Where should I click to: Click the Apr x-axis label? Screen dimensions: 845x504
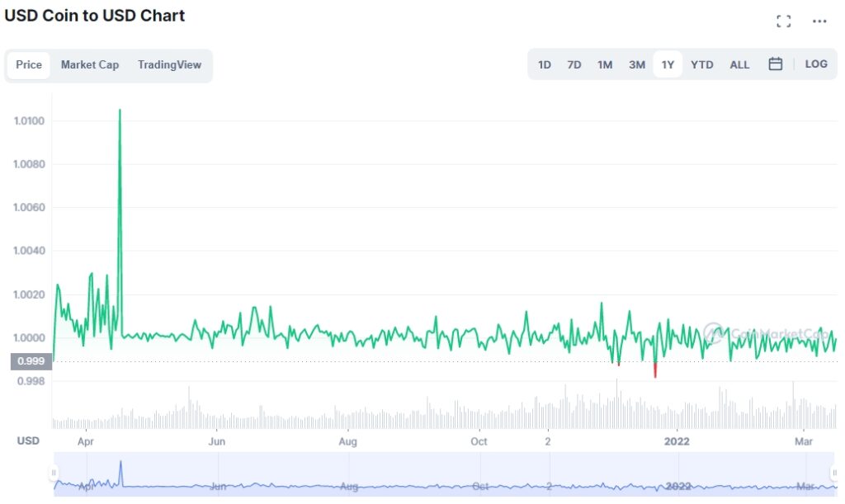[x=86, y=441]
